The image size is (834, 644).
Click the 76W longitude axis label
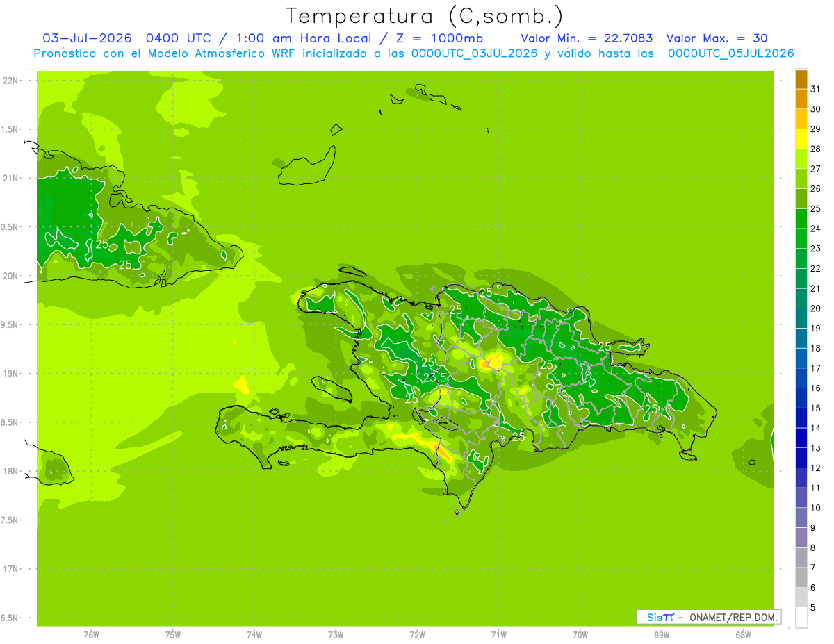(91, 634)
